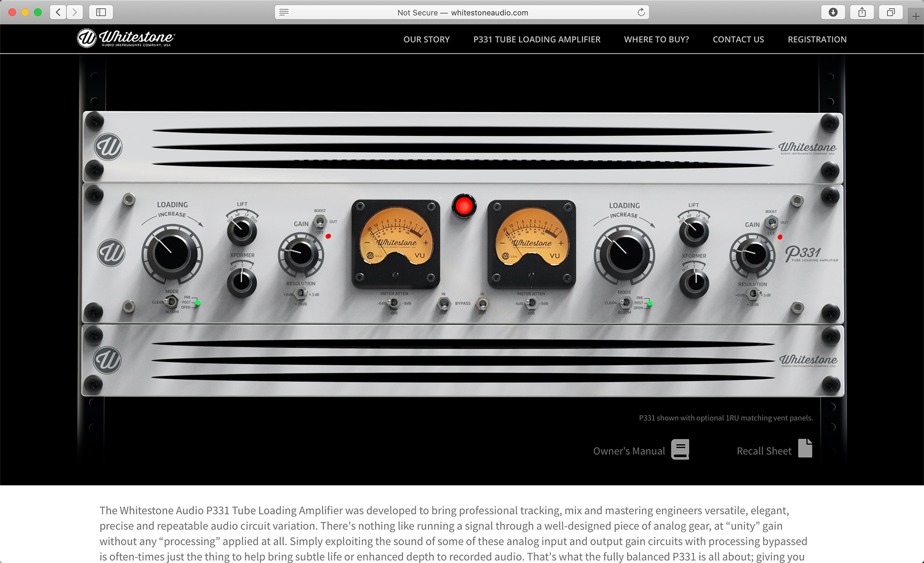Reload the whitestoneaudio.com page
924x563 pixels.
tap(641, 12)
